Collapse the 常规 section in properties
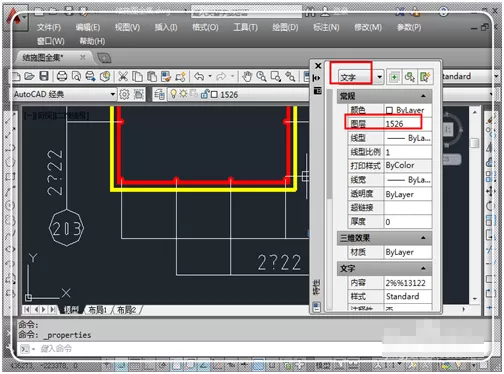504x374 pixels. click(x=423, y=96)
